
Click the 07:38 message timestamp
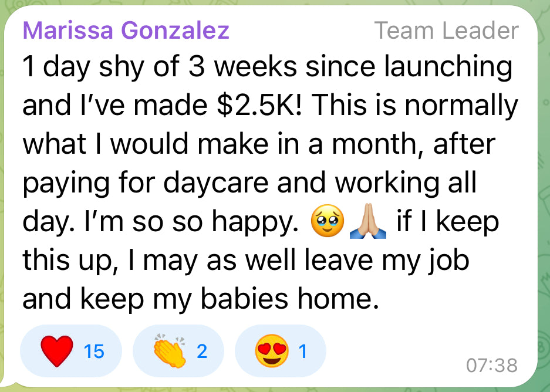[492, 366]
